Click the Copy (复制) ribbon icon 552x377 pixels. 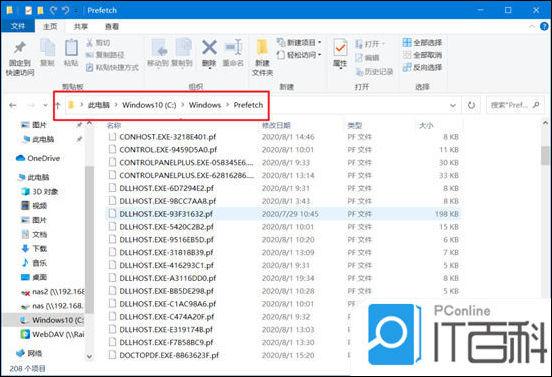click(x=47, y=48)
